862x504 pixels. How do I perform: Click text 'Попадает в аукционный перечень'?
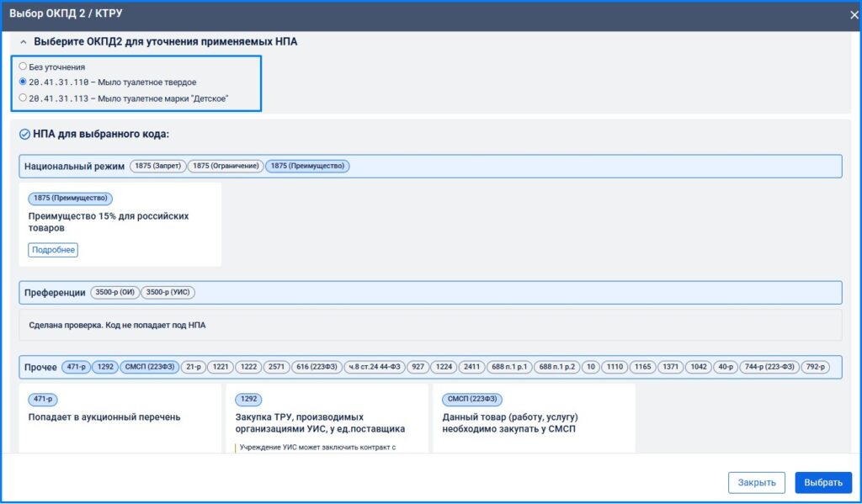104,417
